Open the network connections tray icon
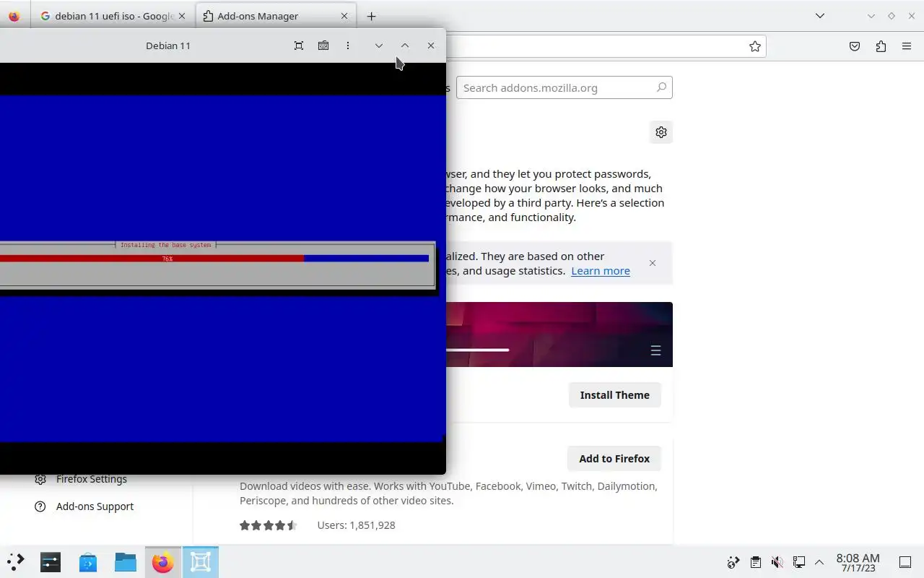The image size is (924, 578). tap(799, 562)
